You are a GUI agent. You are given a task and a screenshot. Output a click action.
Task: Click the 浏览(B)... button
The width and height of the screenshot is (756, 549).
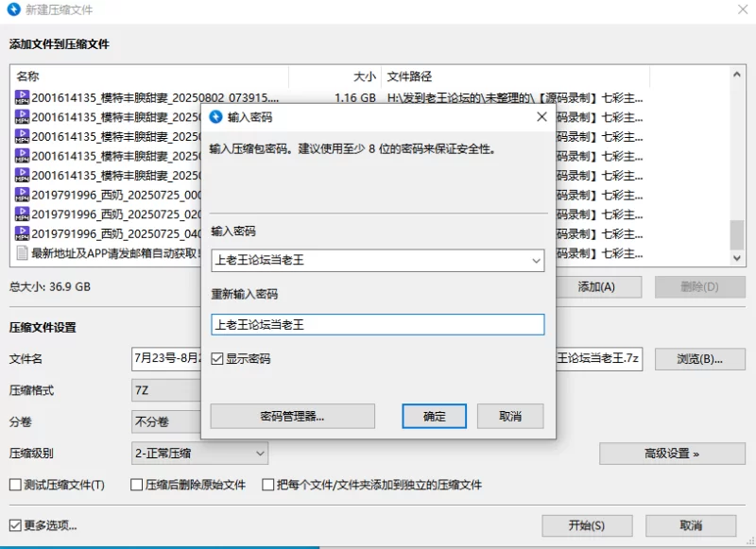699,359
